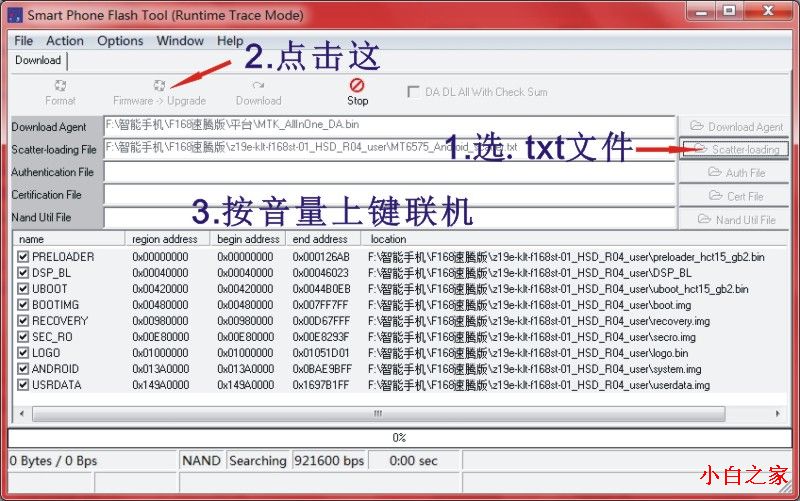
Task: Click the LOGO end address 0x01051D01
Action: pyautogui.click(x=321, y=353)
